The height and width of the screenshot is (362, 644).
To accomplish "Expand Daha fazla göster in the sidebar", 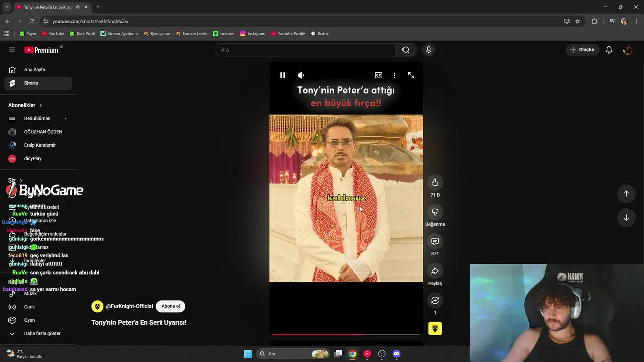I will click(x=38, y=334).
